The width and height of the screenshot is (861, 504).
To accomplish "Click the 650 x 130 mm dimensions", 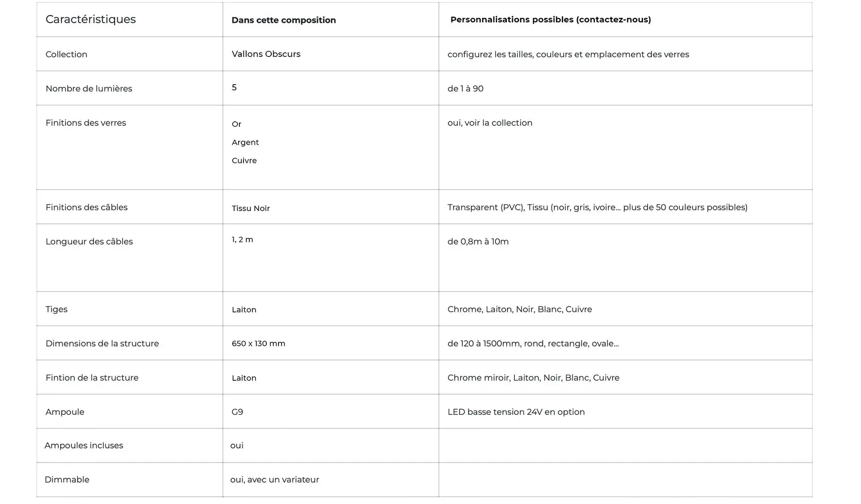I will [258, 344].
